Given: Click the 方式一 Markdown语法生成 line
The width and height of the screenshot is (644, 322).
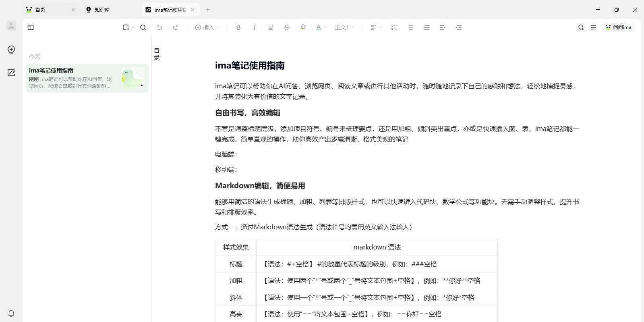Looking at the screenshot, I should click(314, 227).
